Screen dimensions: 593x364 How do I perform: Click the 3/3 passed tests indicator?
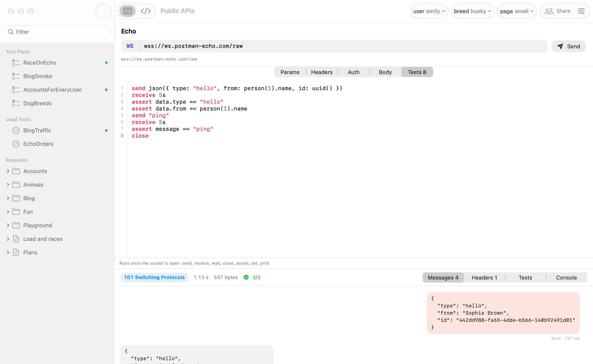256,277
